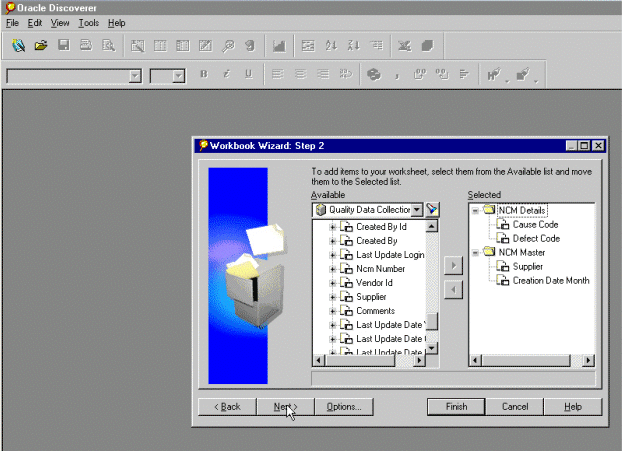The image size is (622, 452).
Task: Open the Help menu
Action: (117, 23)
